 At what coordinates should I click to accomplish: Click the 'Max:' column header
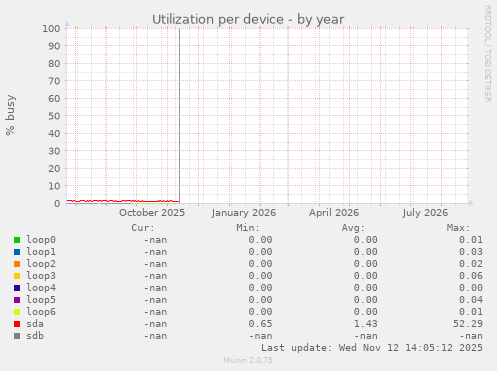pyautogui.click(x=459, y=228)
